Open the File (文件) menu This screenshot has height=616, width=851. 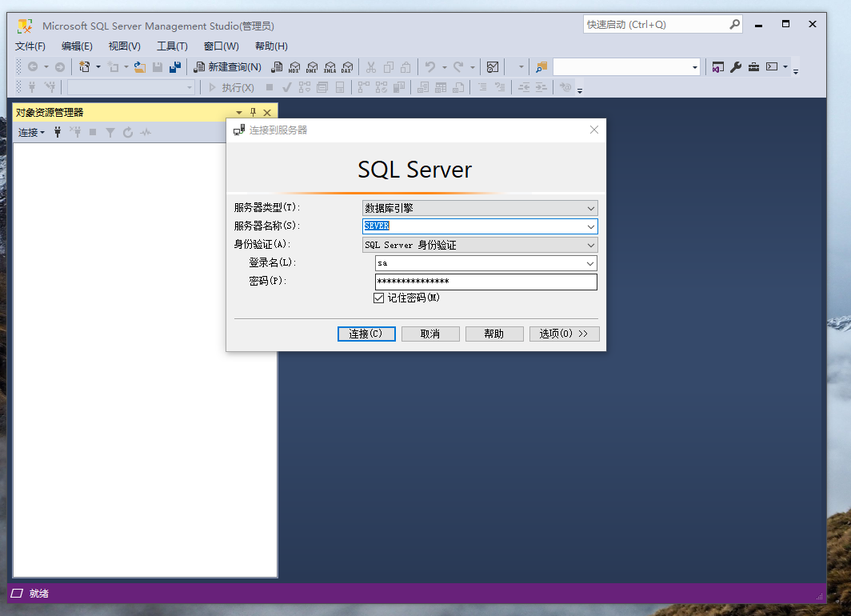click(30, 46)
